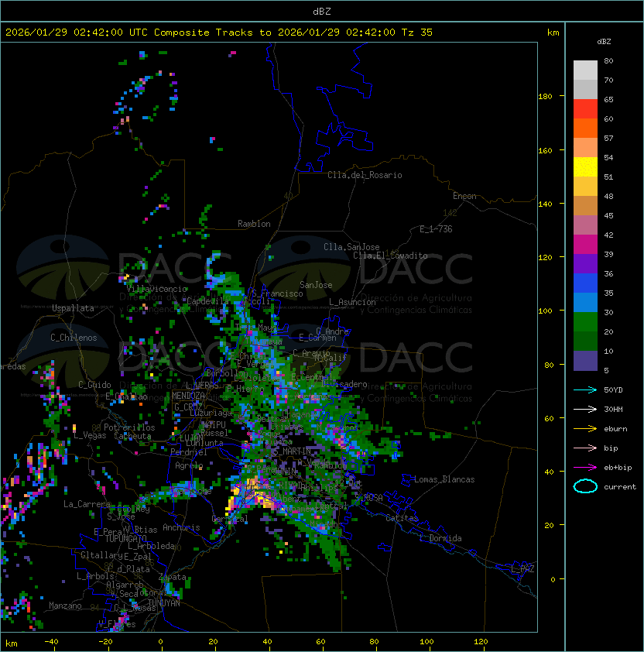Screen dimensions: 644x652
Task: Click the '180' km mark on right axis
Action: point(545,97)
